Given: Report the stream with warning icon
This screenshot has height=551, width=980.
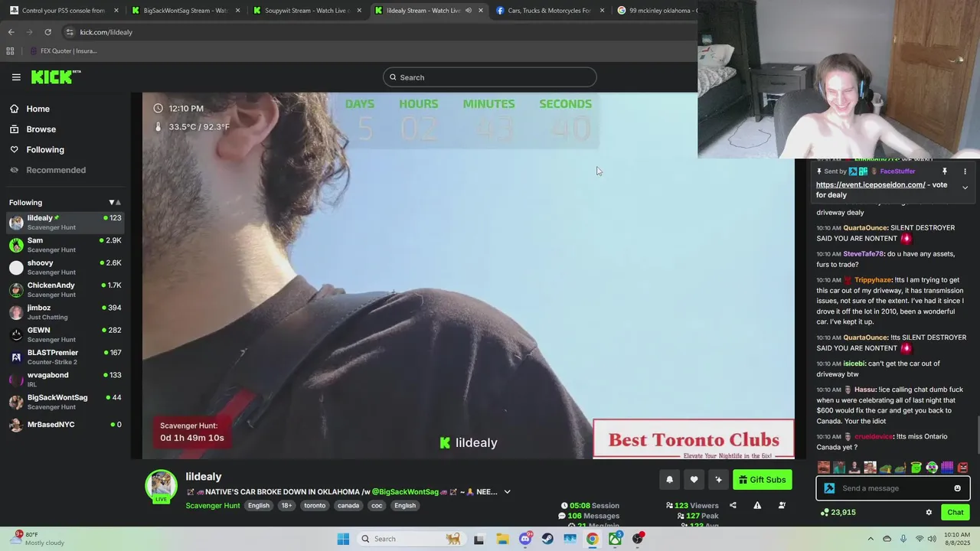Looking at the screenshot, I should (757, 505).
